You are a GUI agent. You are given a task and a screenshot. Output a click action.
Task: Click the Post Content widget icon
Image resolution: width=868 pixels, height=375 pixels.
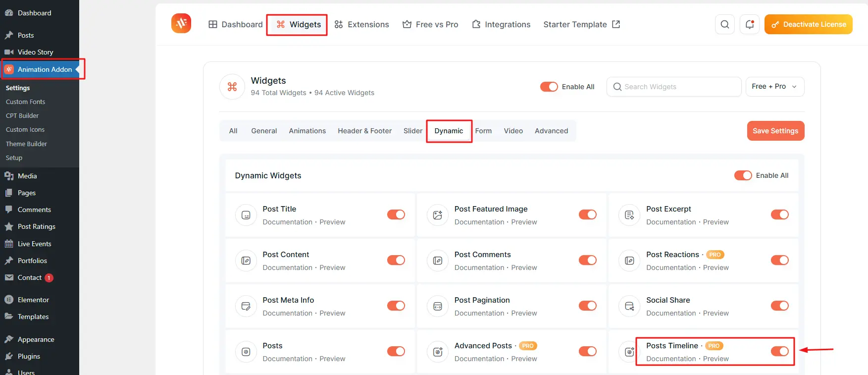(246, 261)
